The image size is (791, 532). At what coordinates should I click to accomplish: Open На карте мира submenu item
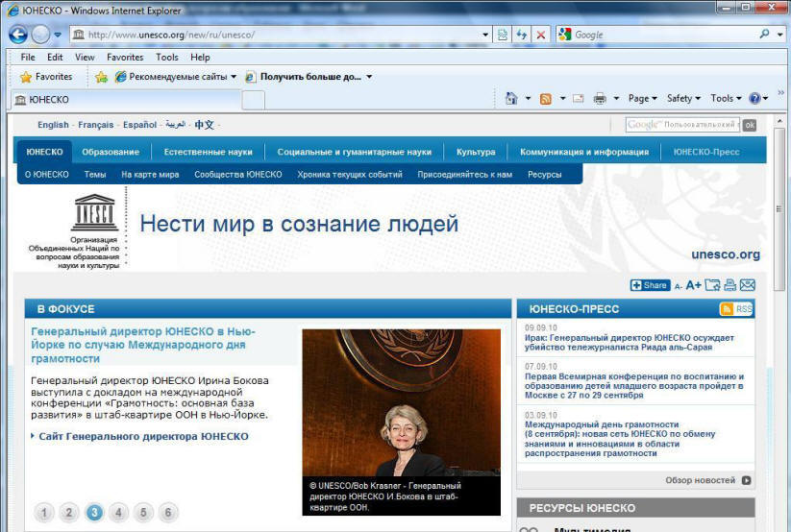click(x=150, y=175)
